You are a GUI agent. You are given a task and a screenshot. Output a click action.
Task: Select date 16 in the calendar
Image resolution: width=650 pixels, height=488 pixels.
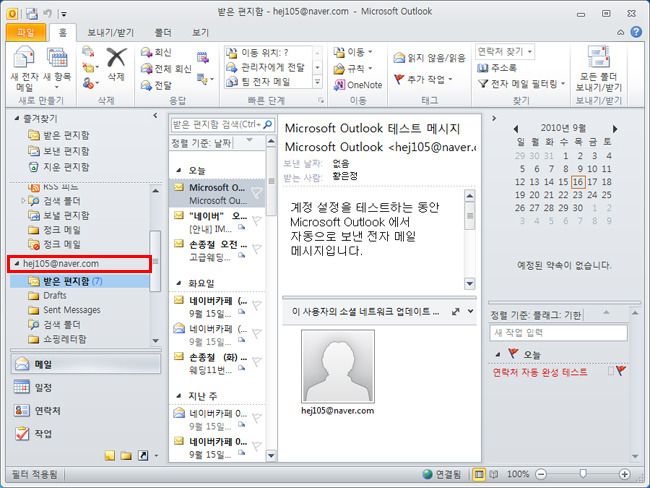click(578, 182)
